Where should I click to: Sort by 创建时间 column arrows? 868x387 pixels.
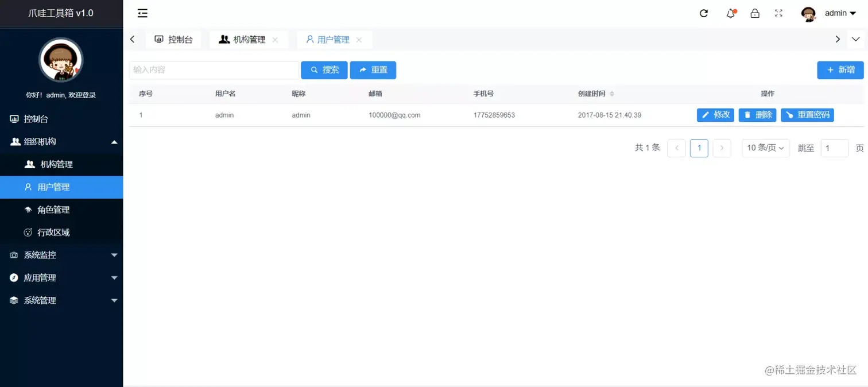click(612, 94)
